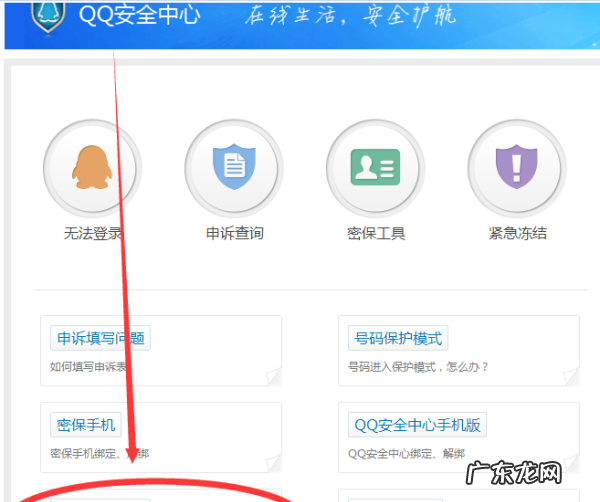Open the 号码保护模式 help topic
Image resolution: width=600 pixels, height=502 pixels.
(398, 338)
